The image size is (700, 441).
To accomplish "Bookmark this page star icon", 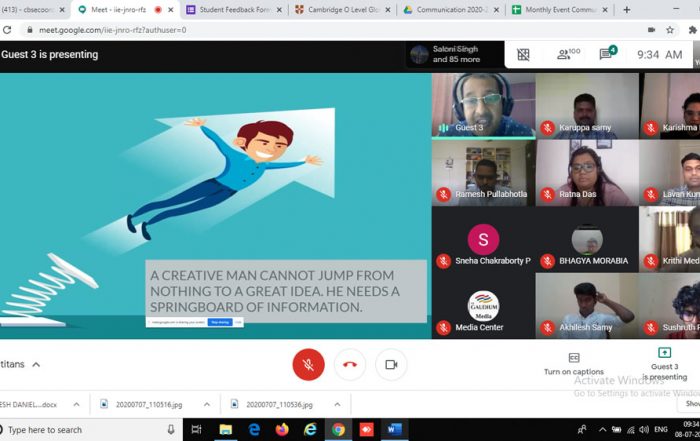I will coord(670,30).
